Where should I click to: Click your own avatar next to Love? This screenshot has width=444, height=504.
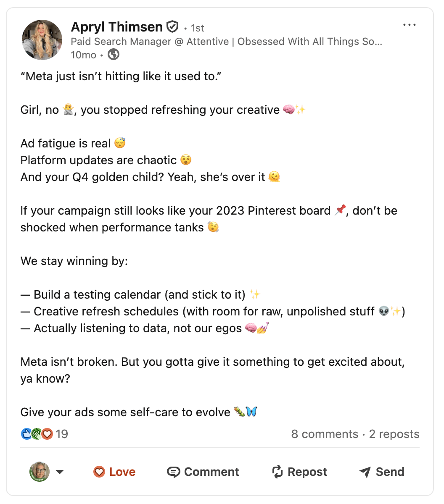coord(40,472)
